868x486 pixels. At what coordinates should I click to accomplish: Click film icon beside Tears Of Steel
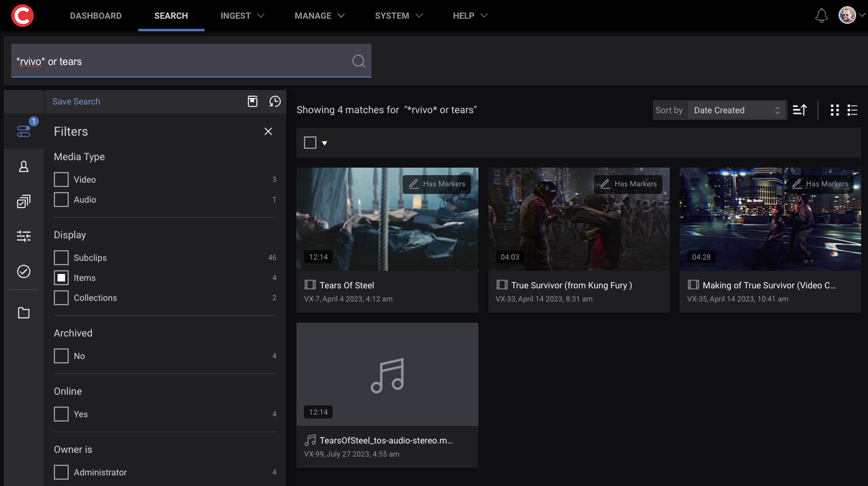tap(310, 285)
